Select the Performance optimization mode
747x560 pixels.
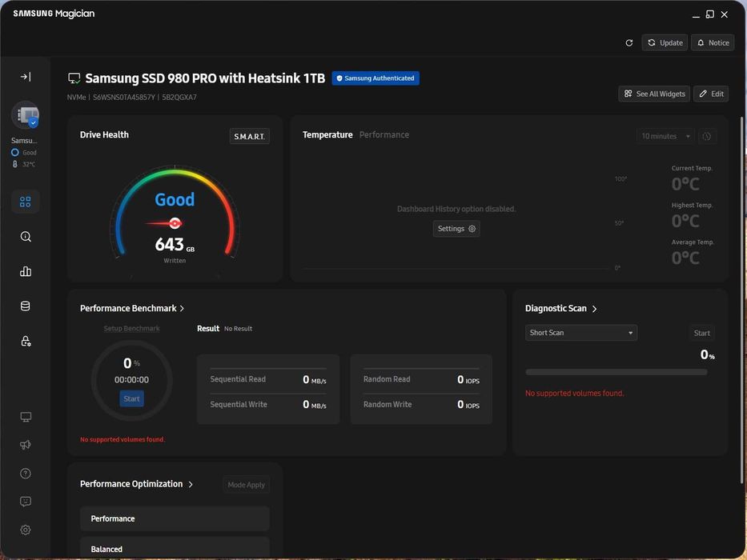click(175, 518)
